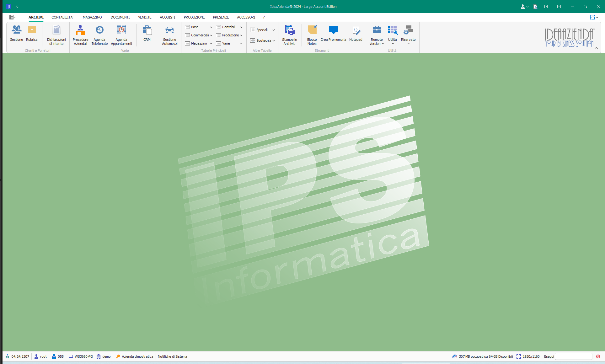605x364 pixels.
Task: Expand the Produzione tables dropdown
Action: (x=229, y=35)
